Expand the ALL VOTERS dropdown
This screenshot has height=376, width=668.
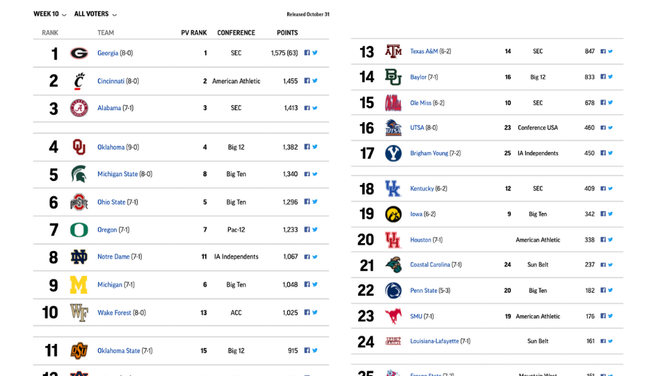pyautogui.click(x=95, y=14)
